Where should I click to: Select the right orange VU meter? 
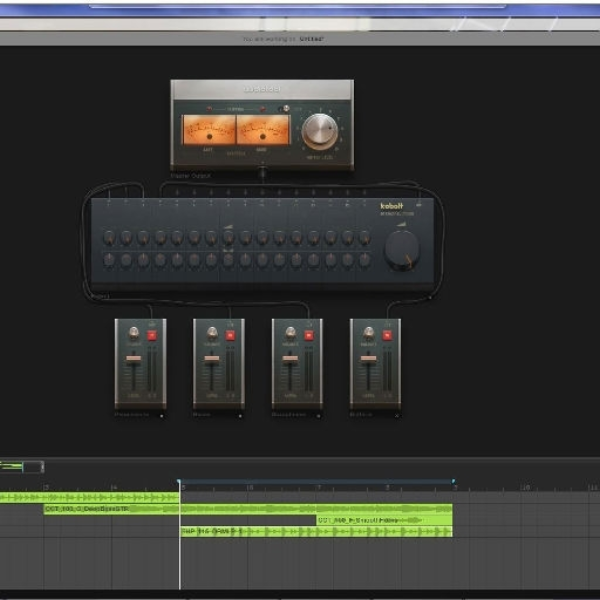tap(263, 130)
